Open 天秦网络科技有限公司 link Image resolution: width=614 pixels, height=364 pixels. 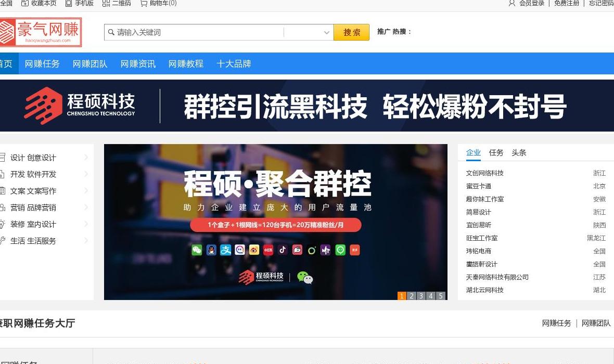(497, 277)
